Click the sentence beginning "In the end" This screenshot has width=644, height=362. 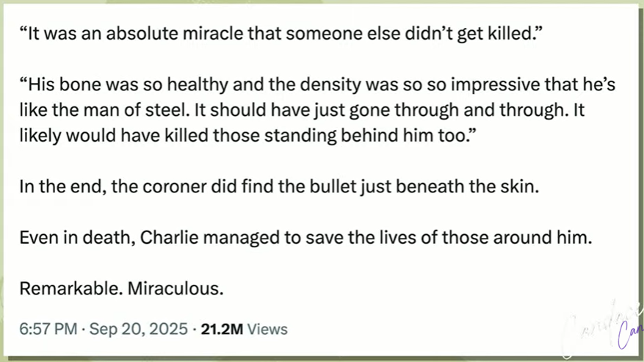[x=279, y=187]
